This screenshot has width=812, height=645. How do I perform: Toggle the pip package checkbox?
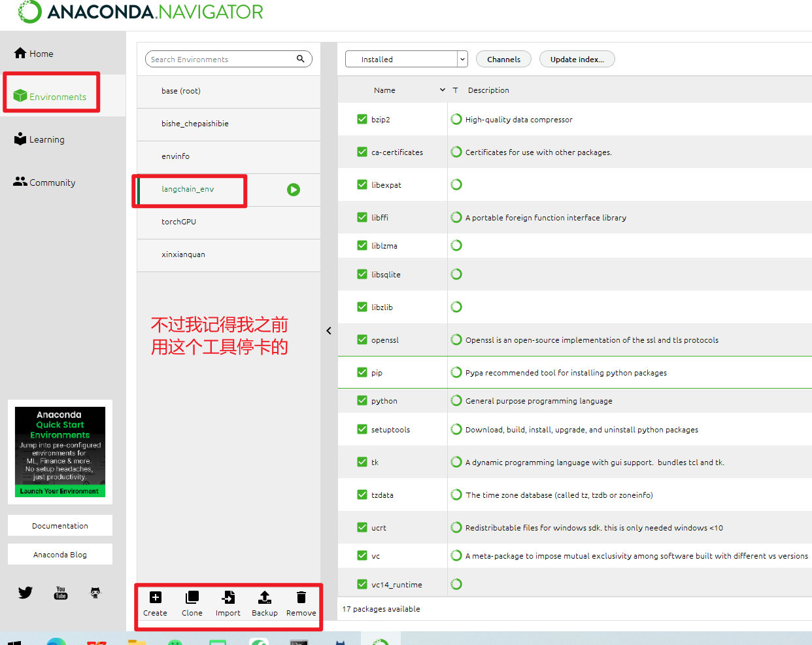(362, 372)
